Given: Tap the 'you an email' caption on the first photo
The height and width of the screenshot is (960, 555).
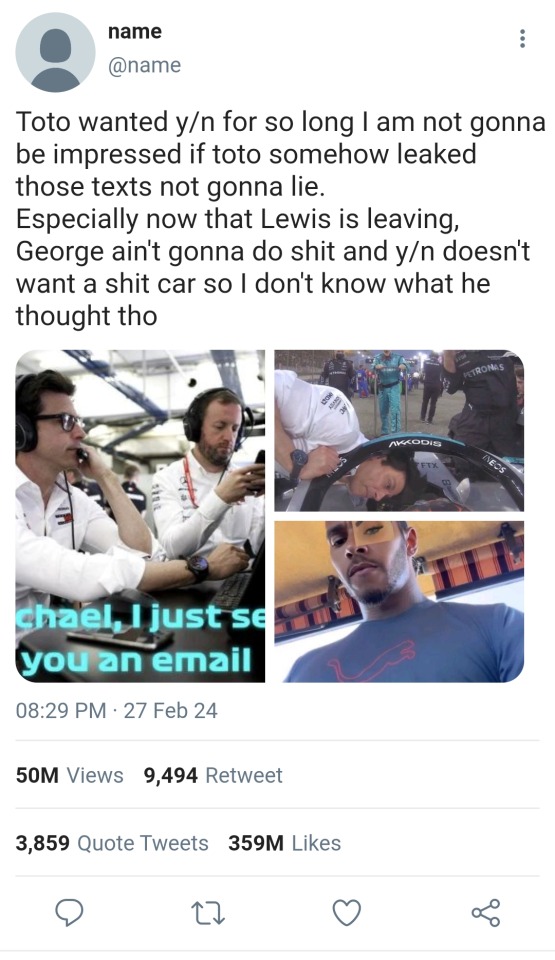Looking at the screenshot, I should (136, 661).
